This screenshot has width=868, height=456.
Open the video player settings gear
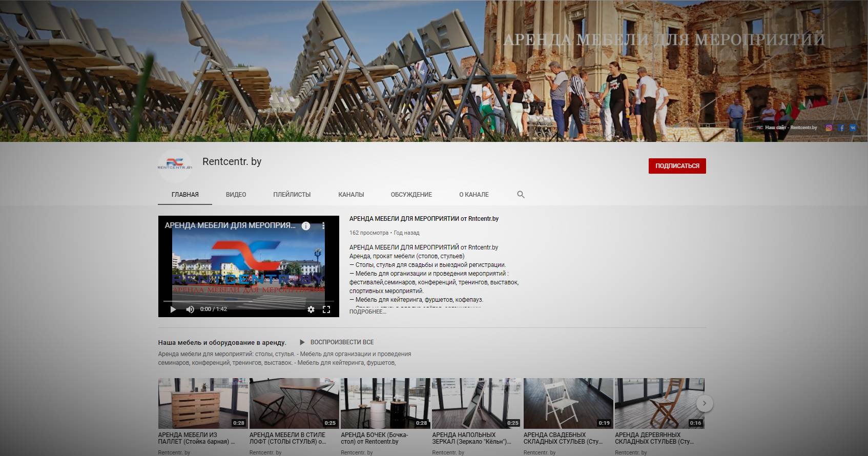coord(311,309)
